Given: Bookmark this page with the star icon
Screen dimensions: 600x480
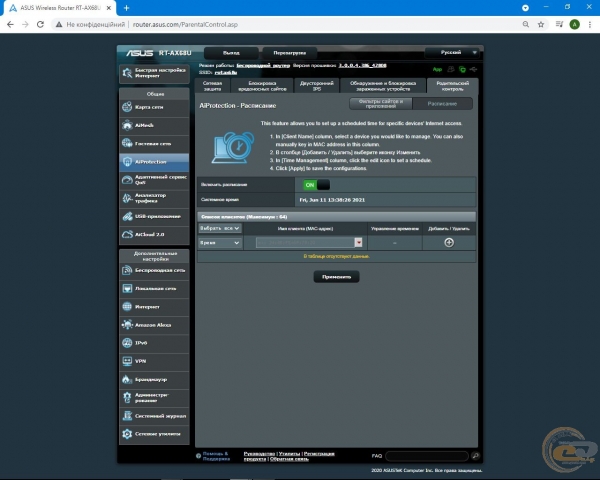Looking at the screenshot, I should pos(541,24).
